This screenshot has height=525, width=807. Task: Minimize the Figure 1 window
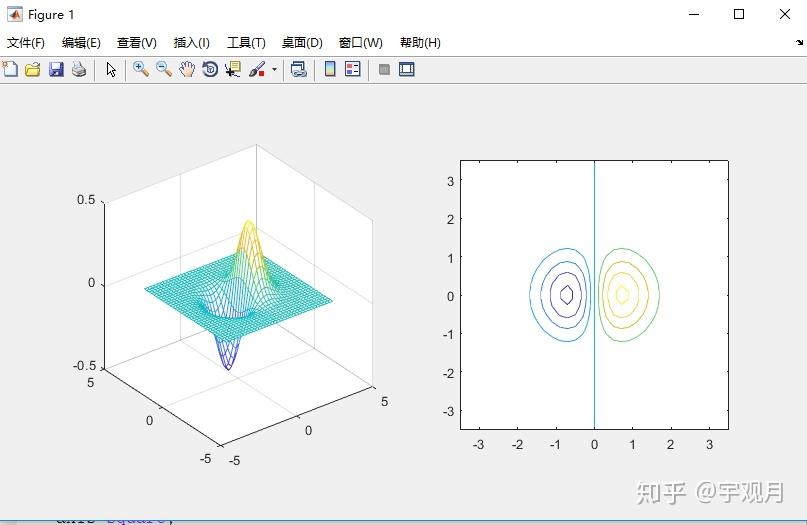(694, 14)
